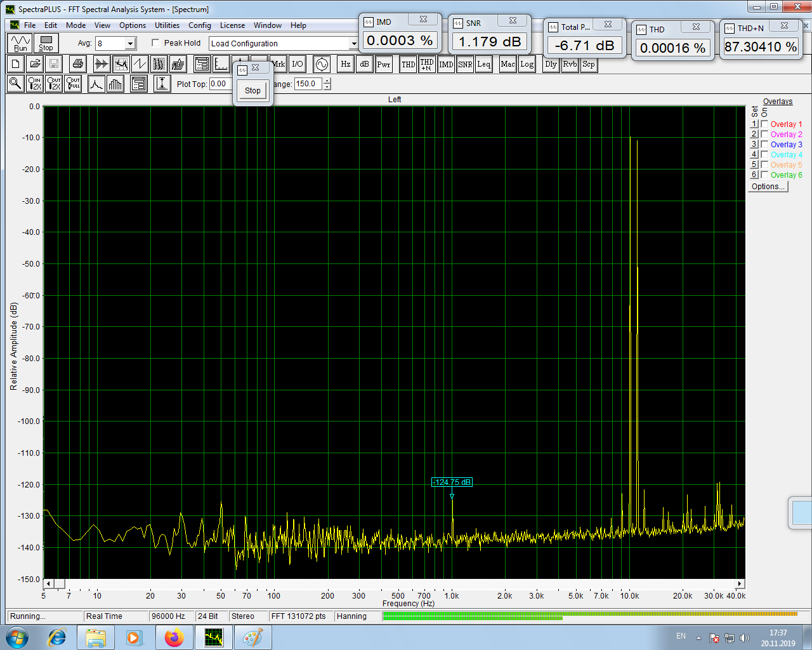Click the -124.75 dB peak marker label

pyautogui.click(x=452, y=482)
